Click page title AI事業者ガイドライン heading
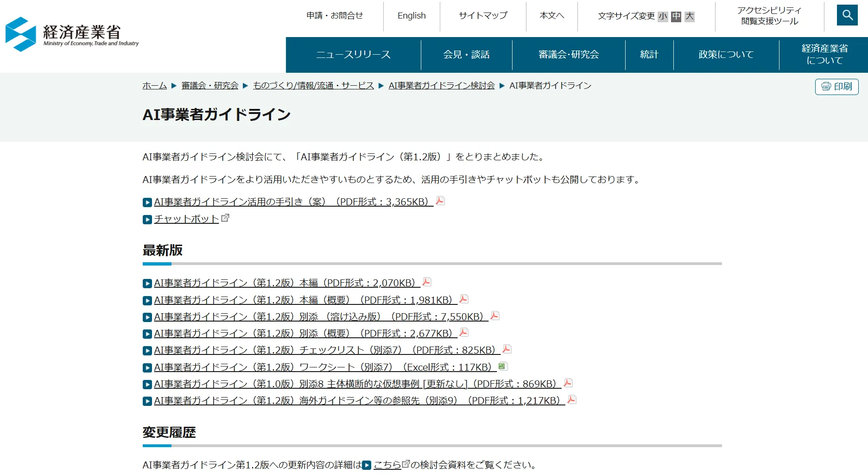The height and width of the screenshot is (474, 868). pos(216,114)
